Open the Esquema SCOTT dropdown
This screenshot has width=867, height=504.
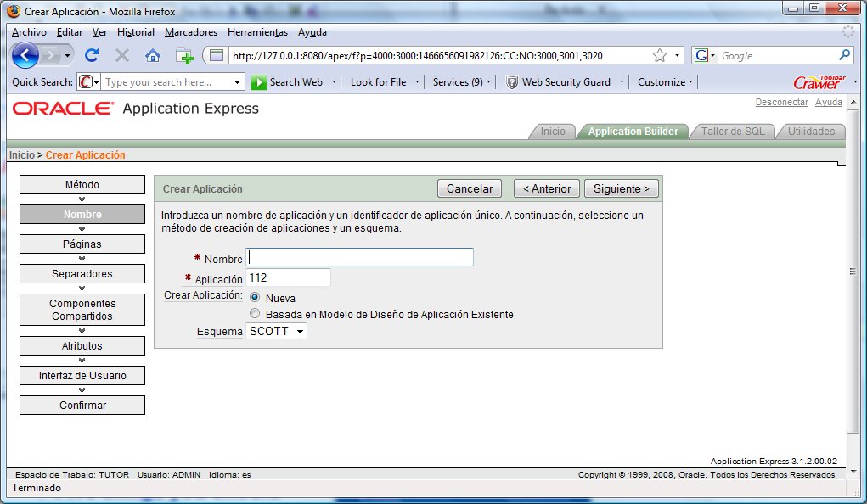277,331
